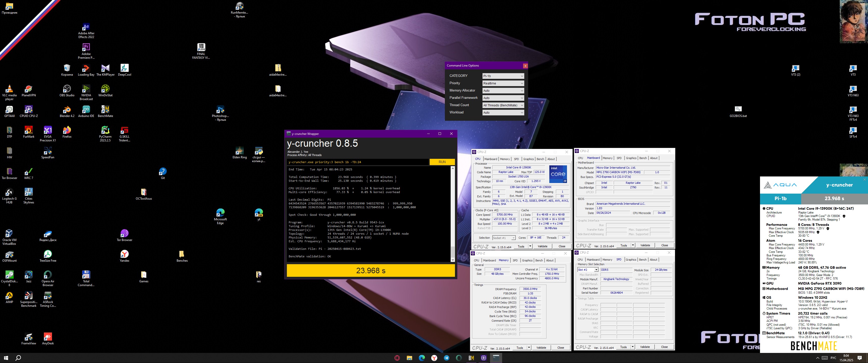Viewport: 868px width, 363px height.
Task: Show hidden tray icons chevron
Action: [818, 358]
